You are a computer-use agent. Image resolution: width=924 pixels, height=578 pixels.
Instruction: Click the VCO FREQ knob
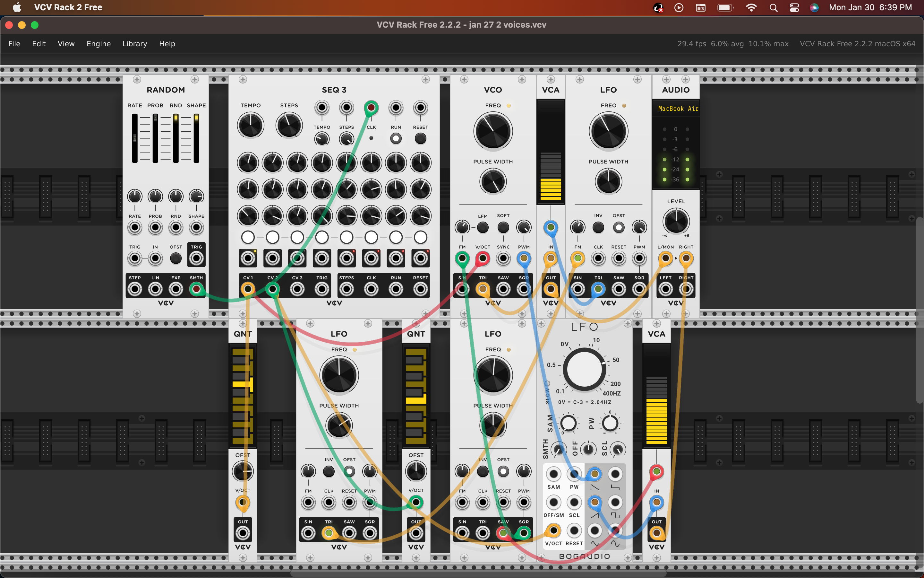pos(493,131)
